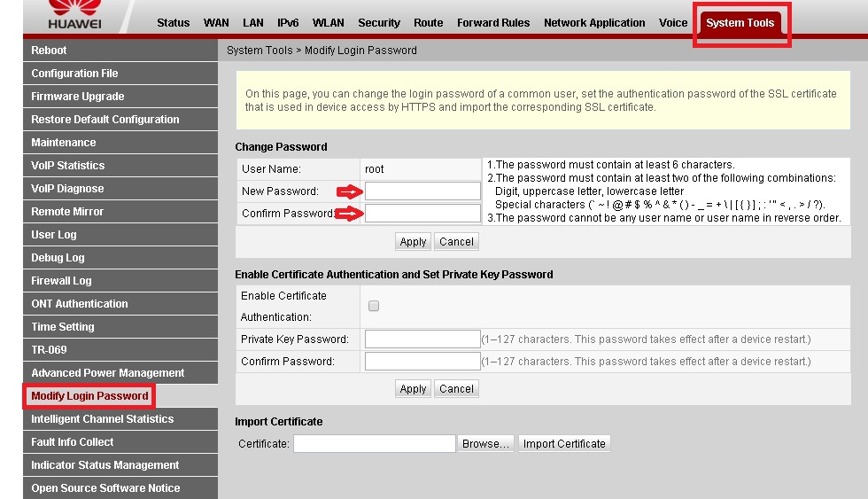Viewport: 868px width, 499px height.
Task: Open the System Tools tab
Action: (740, 23)
